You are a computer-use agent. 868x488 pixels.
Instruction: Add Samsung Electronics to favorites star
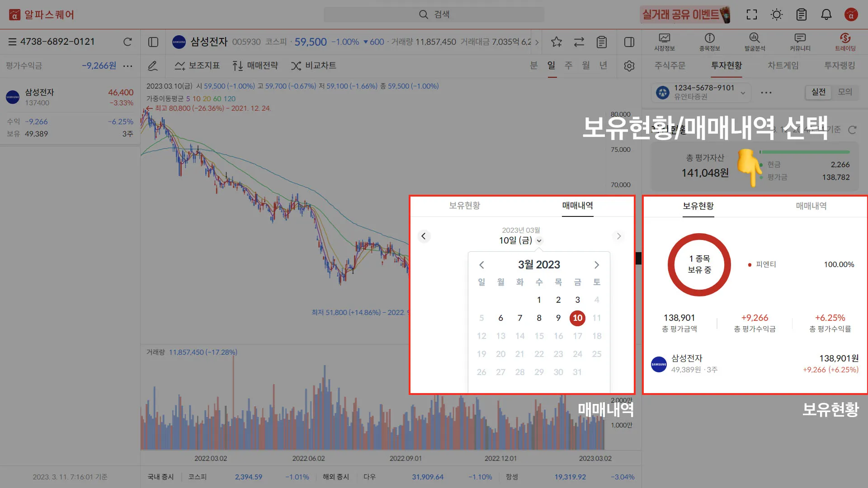[557, 42]
